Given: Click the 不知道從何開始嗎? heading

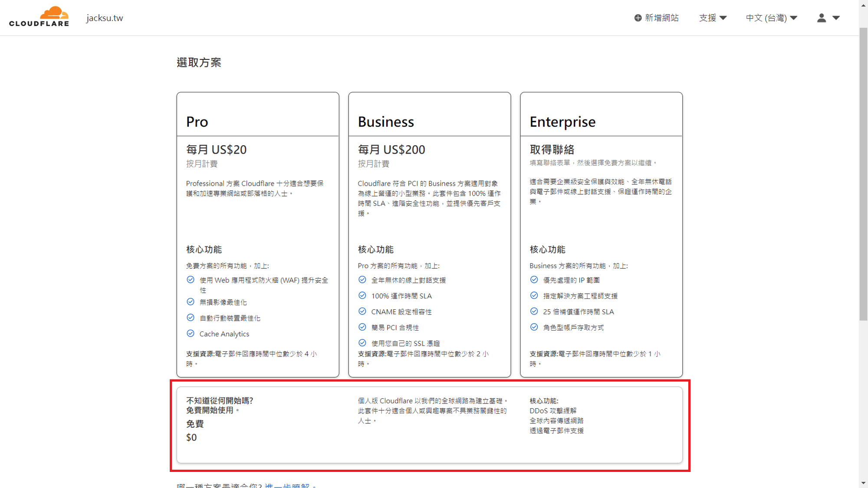Looking at the screenshot, I should pos(220,400).
